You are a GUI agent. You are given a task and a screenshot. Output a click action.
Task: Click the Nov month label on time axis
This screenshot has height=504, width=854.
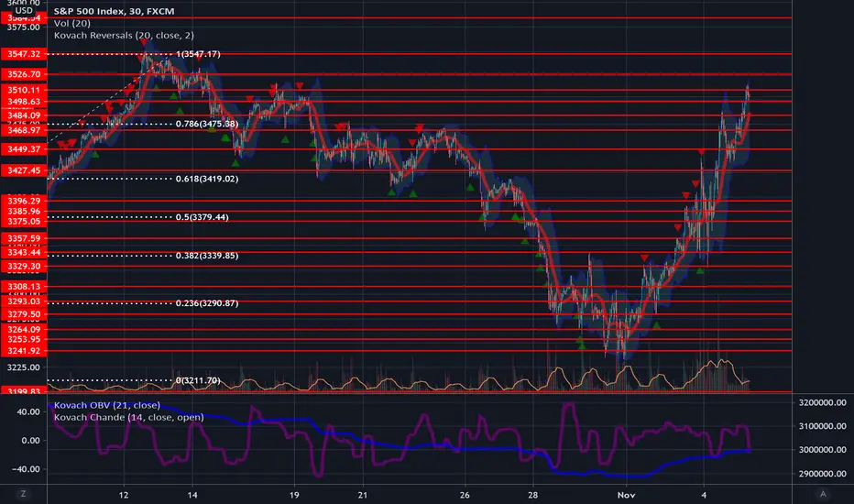[x=627, y=495]
